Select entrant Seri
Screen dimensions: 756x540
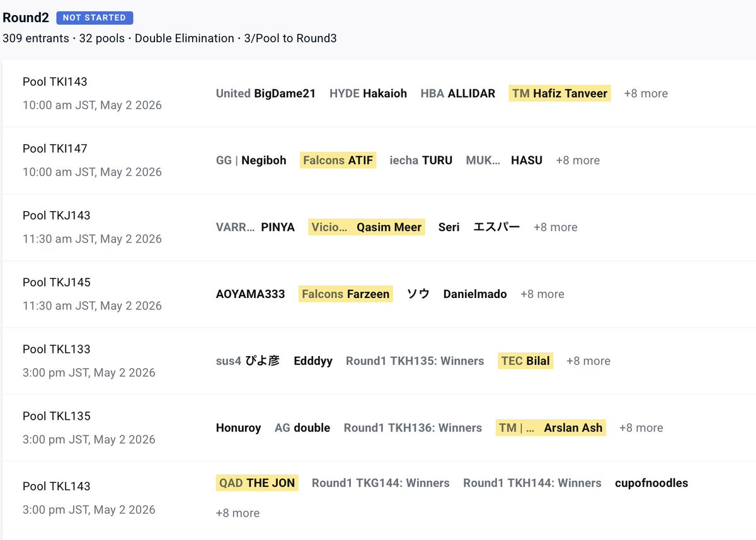click(449, 227)
